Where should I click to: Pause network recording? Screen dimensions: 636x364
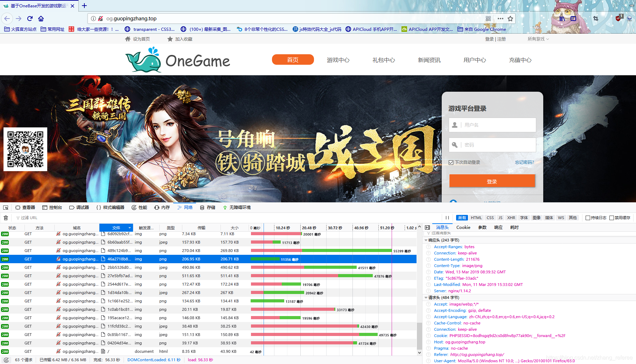(x=447, y=218)
